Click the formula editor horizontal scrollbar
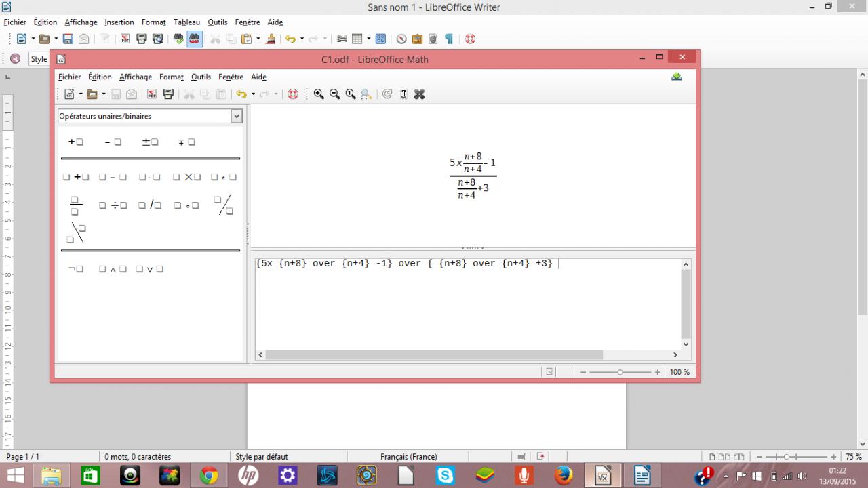The height and width of the screenshot is (488, 868). coord(433,354)
